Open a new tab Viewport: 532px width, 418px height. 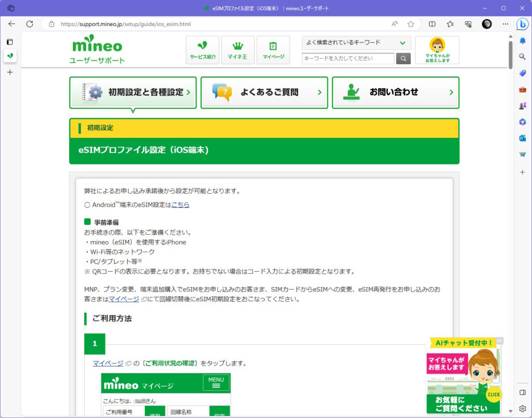[x=10, y=72]
